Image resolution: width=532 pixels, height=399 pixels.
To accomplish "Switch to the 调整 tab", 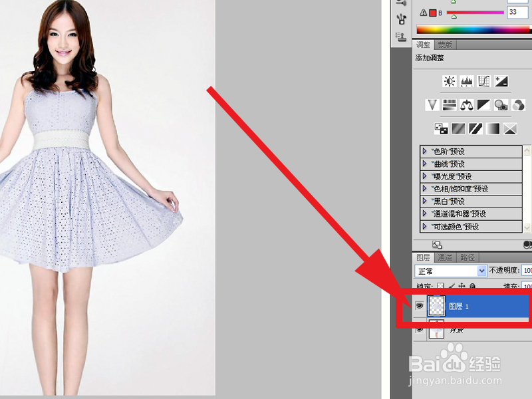I will pyautogui.click(x=423, y=45).
